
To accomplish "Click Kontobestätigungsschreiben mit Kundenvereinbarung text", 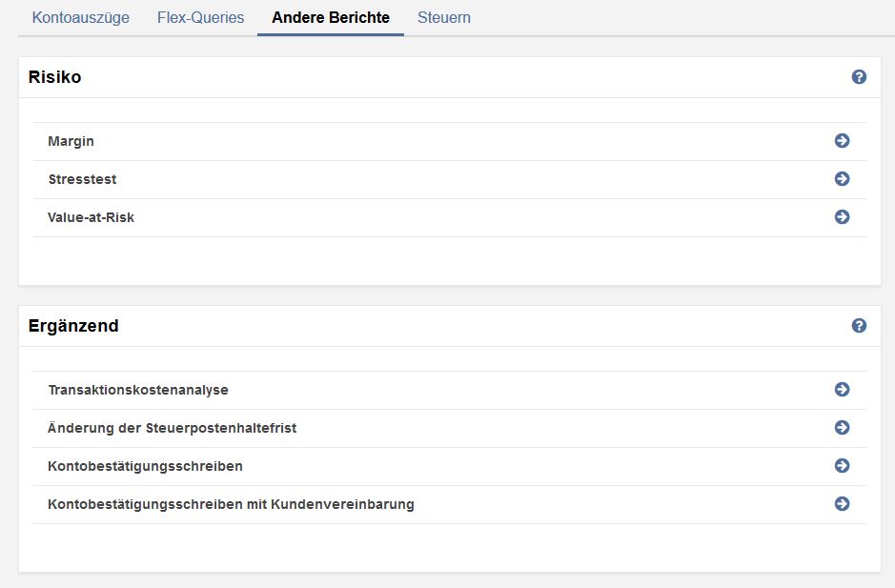I will 231,504.
